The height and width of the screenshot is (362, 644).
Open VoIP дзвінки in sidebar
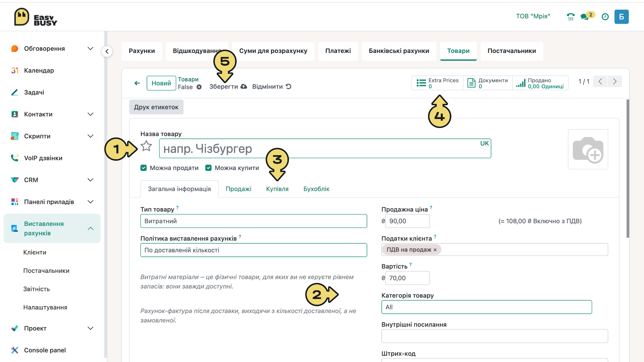tap(43, 158)
